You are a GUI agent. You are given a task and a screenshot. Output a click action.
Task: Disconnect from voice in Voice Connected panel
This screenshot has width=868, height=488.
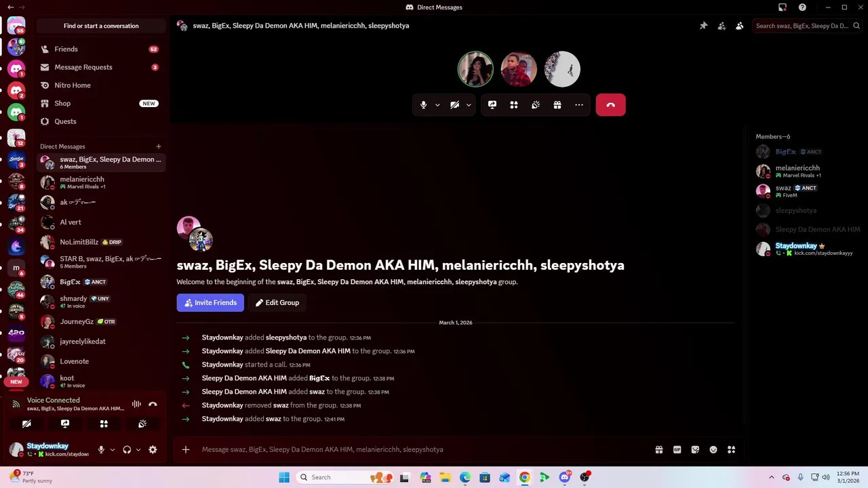coord(153,404)
